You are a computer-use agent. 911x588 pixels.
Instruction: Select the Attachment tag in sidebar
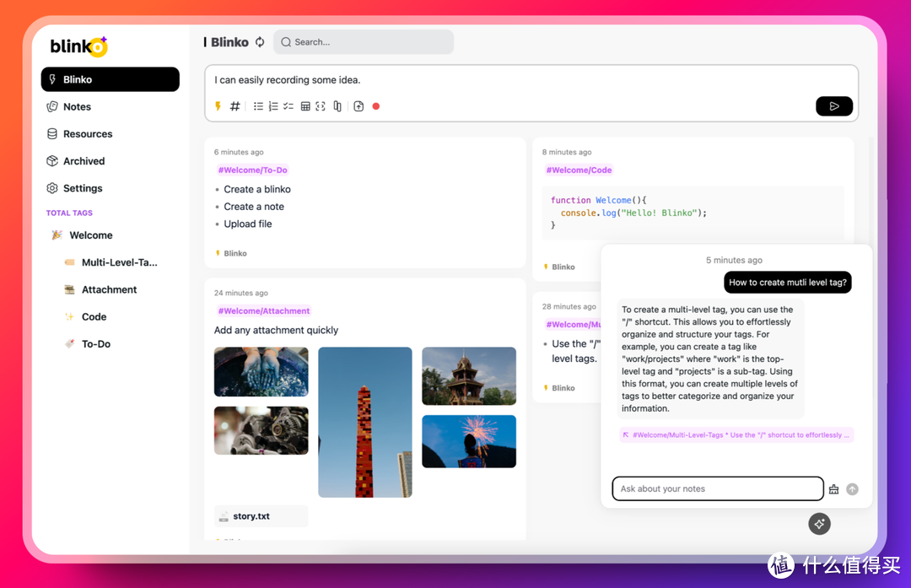tap(109, 289)
